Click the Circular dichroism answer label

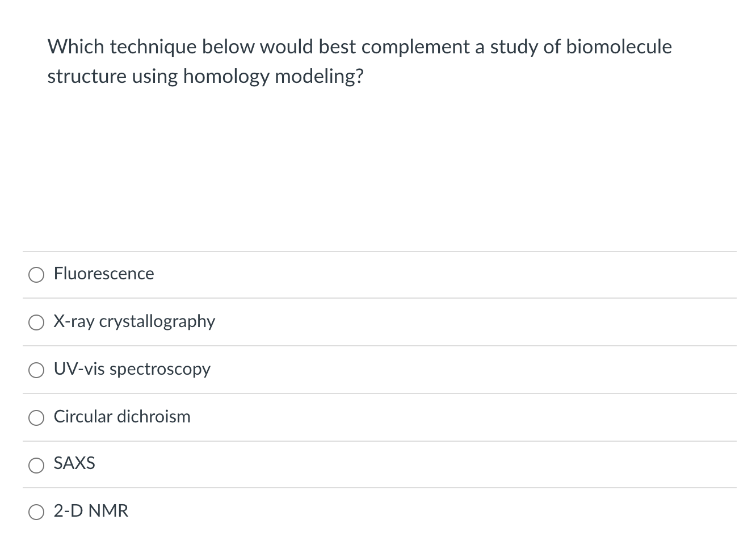click(x=122, y=417)
